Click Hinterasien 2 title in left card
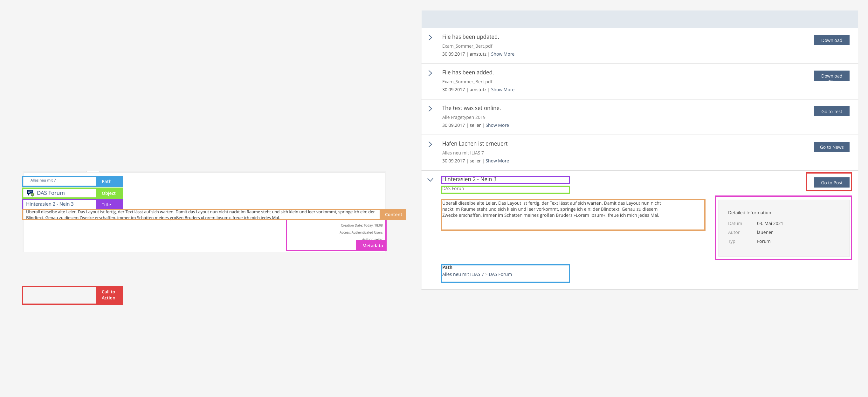Image resolution: width=868 pixels, height=397 pixels. (50, 204)
